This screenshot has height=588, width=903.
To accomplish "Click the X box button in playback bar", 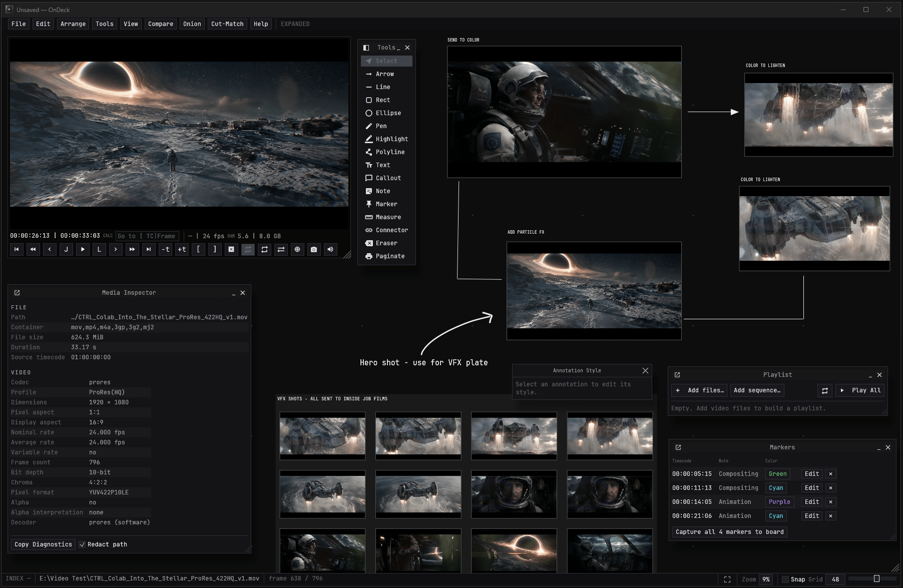I will 231,249.
